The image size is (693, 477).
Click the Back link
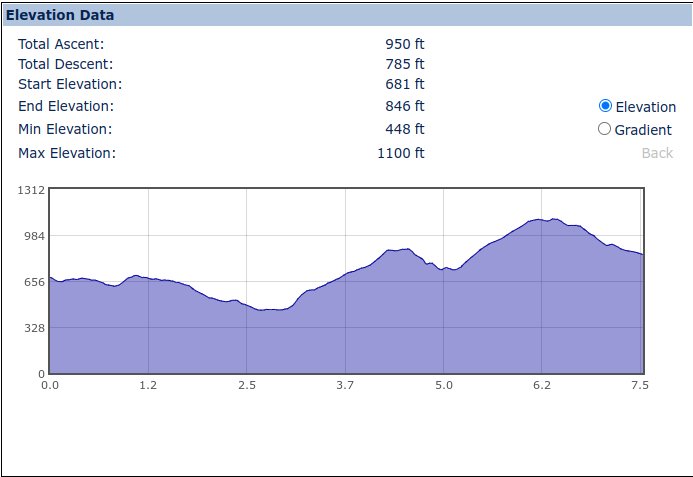click(657, 153)
